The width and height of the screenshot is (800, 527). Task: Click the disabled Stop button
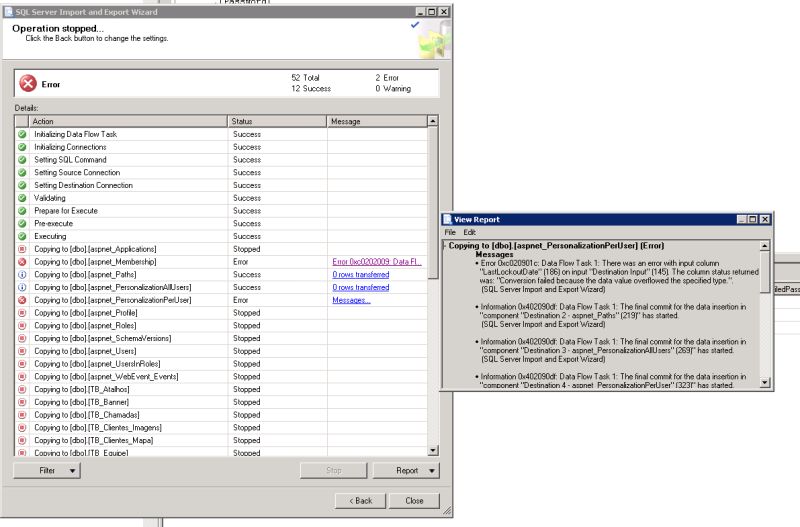(334, 470)
